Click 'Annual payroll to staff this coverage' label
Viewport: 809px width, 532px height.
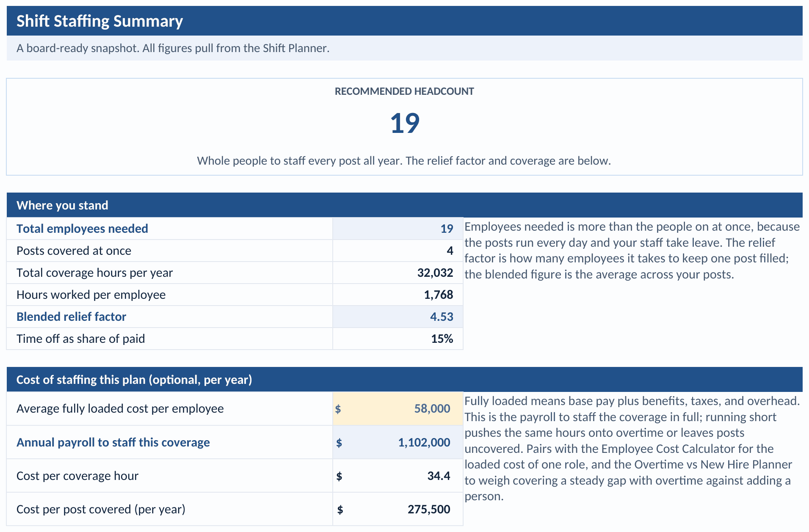(113, 442)
